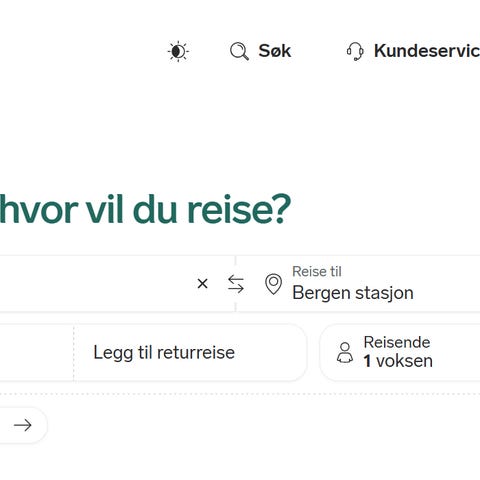
Task: Click the Reisende label text
Action: click(397, 342)
